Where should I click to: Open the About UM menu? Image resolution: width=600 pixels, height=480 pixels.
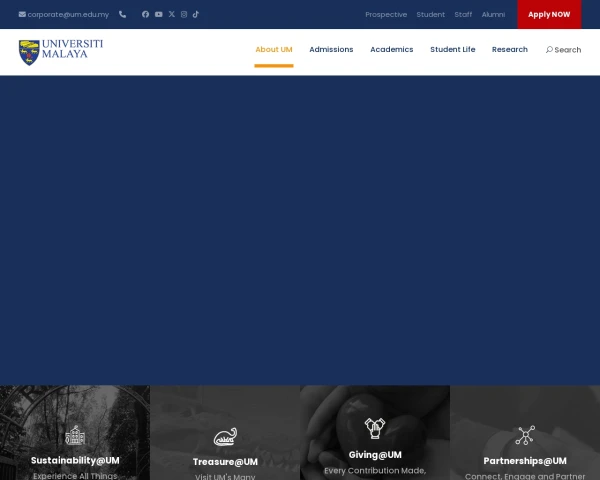[x=274, y=49]
